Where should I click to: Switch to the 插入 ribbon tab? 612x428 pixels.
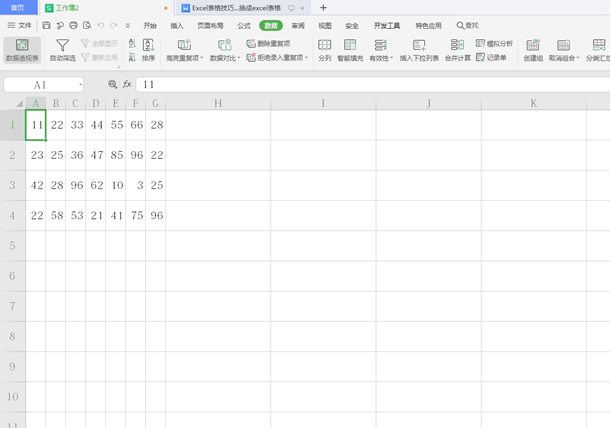(177, 26)
